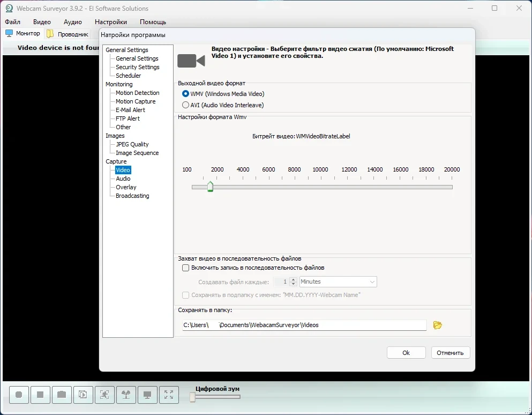The height and width of the screenshot is (415, 532).
Task: Select the Monitoring category
Action: [119, 84]
